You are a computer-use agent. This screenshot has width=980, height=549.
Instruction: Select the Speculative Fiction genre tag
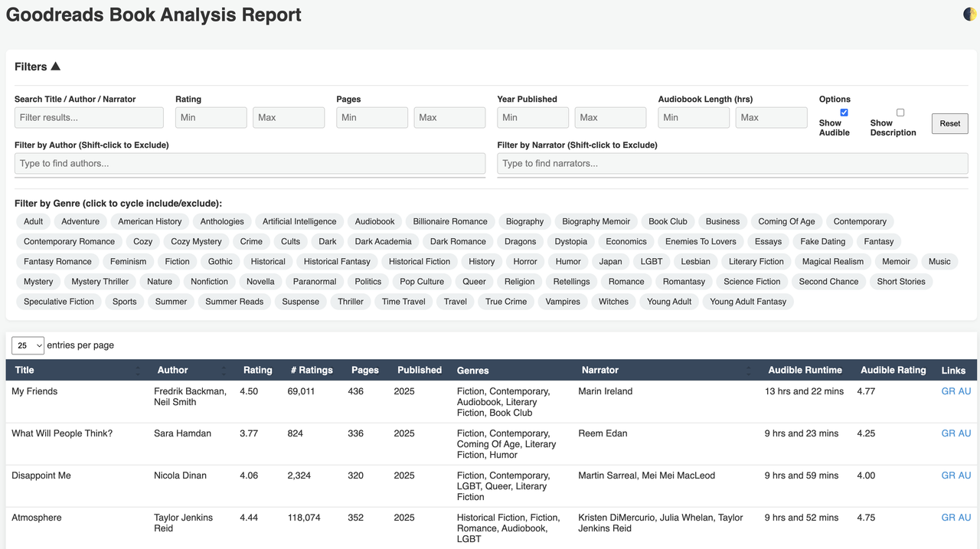tap(59, 301)
